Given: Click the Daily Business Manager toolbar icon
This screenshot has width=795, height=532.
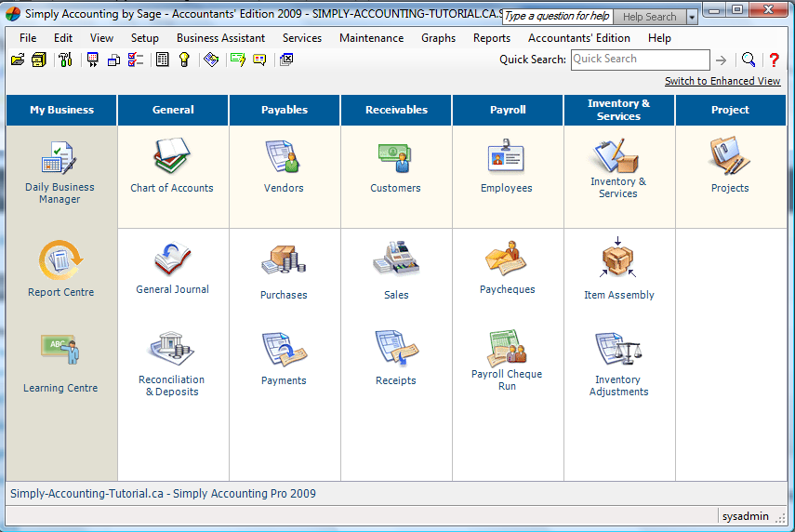Looking at the screenshot, I should tap(113, 60).
